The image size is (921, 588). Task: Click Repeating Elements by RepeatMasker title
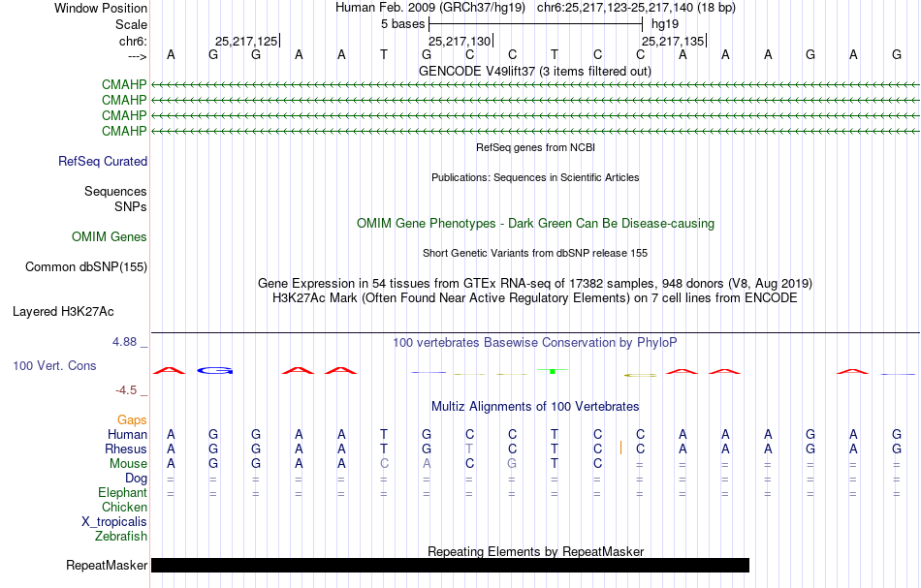pyautogui.click(x=535, y=551)
